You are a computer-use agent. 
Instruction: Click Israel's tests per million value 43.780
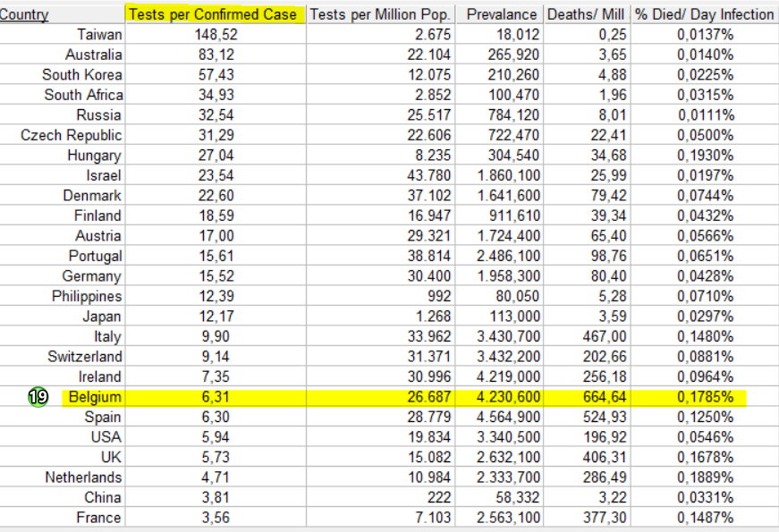click(428, 175)
